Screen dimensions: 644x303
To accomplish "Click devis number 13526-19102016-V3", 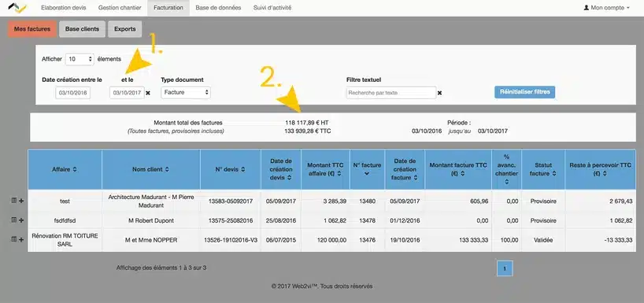I will click(231, 240).
